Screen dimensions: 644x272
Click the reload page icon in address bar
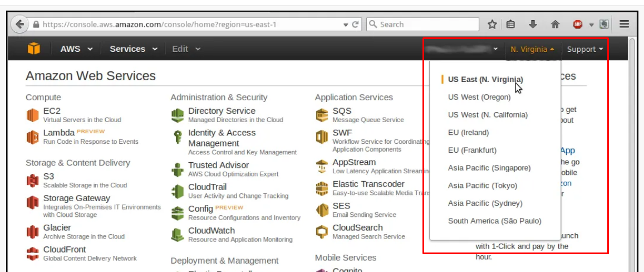356,25
